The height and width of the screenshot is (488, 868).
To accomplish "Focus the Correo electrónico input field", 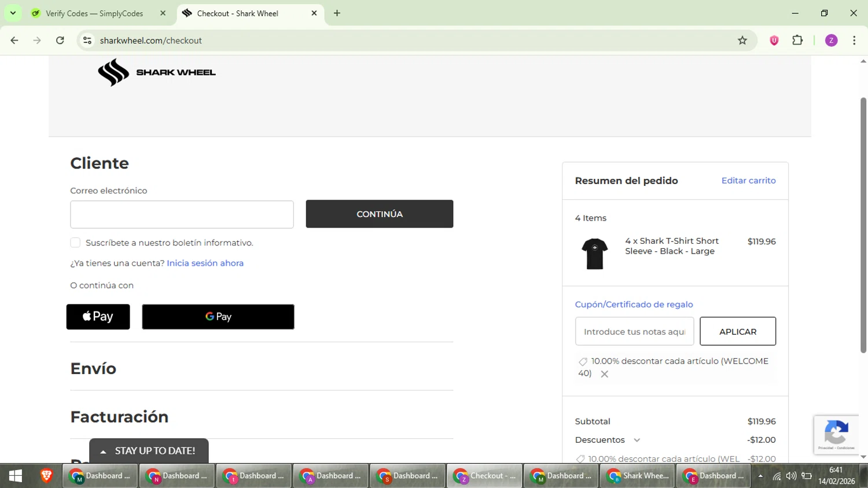I will click(x=182, y=215).
